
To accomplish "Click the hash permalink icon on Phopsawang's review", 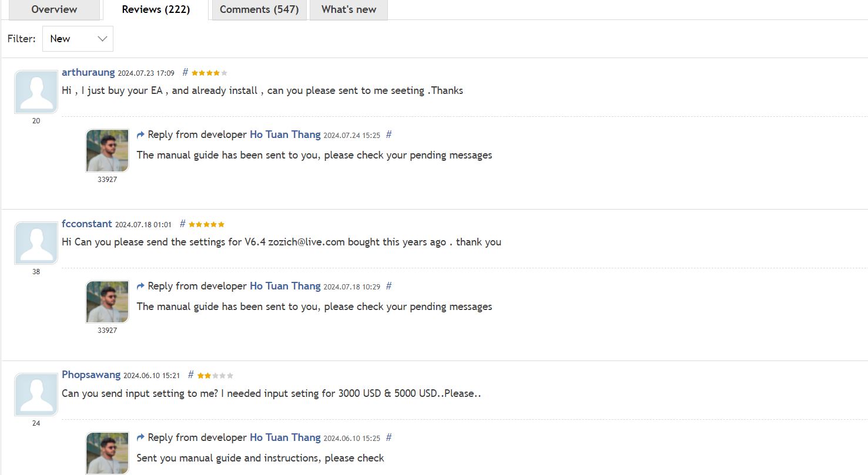I will pos(190,374).
